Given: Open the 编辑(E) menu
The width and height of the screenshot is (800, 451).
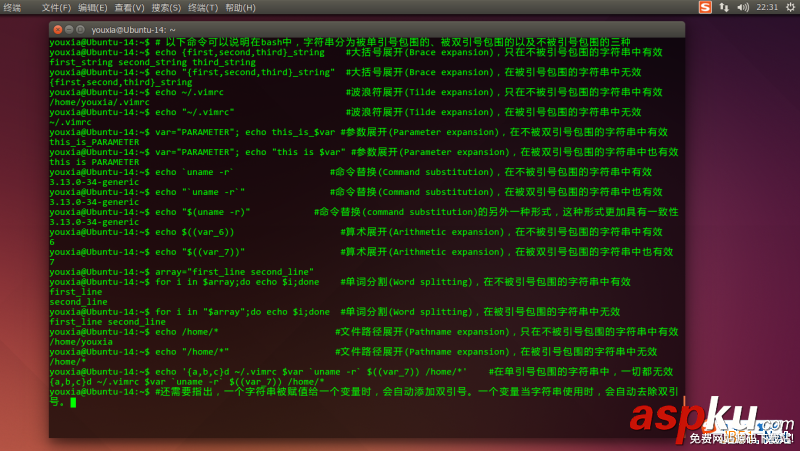Looking at the screenshot, I should coord(92,8).
